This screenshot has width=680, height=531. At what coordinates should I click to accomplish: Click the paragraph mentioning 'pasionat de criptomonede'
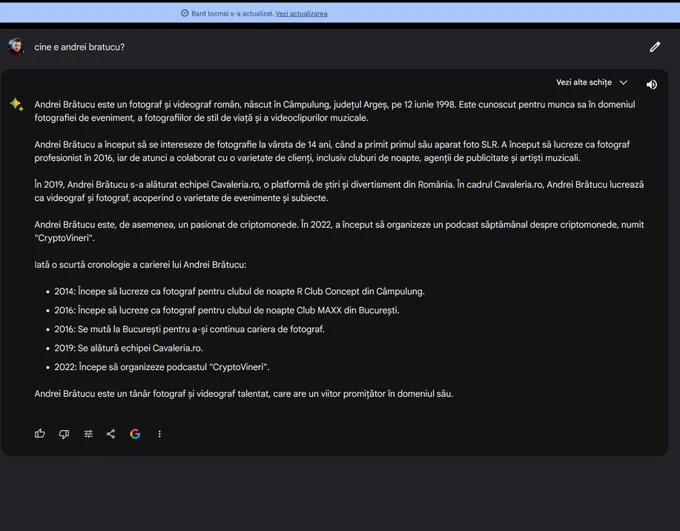(339, 231)
